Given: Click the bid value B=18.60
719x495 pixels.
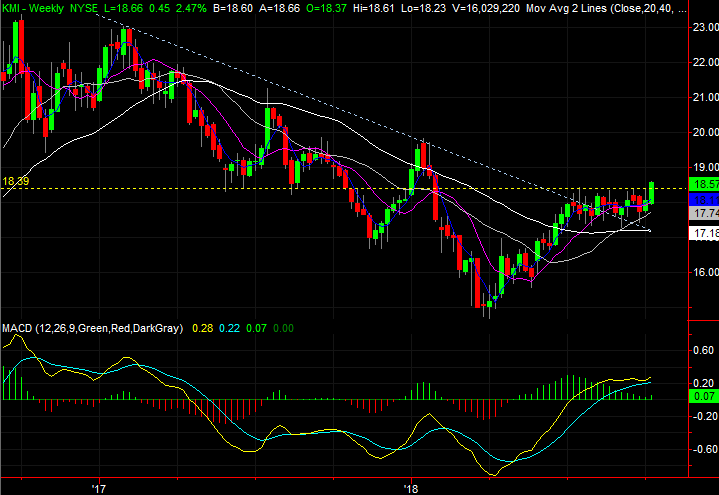Looking at the screenshot, I should click(x=233, y=8).
